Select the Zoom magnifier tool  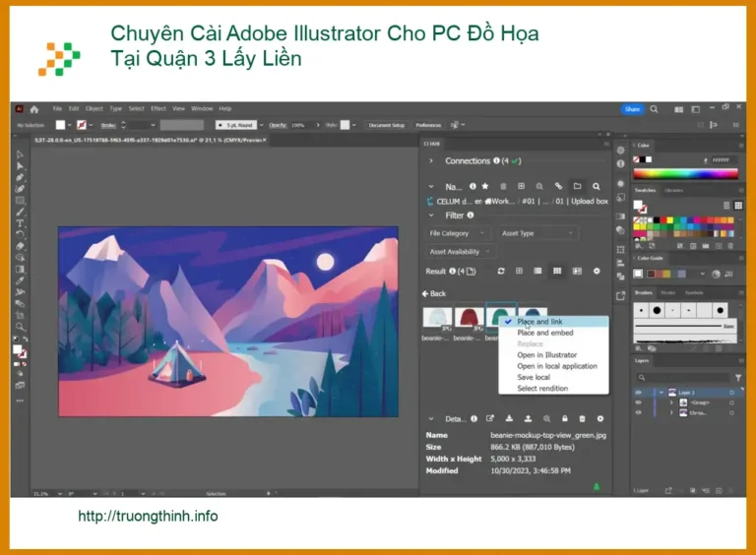20,327
